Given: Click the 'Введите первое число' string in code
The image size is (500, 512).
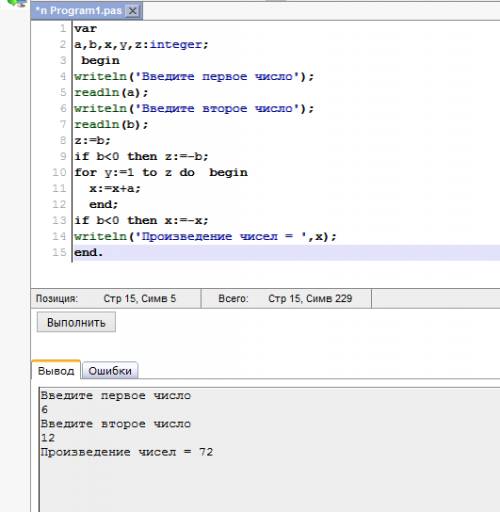Looking at the screenshot, I should [x=217, y=76].
